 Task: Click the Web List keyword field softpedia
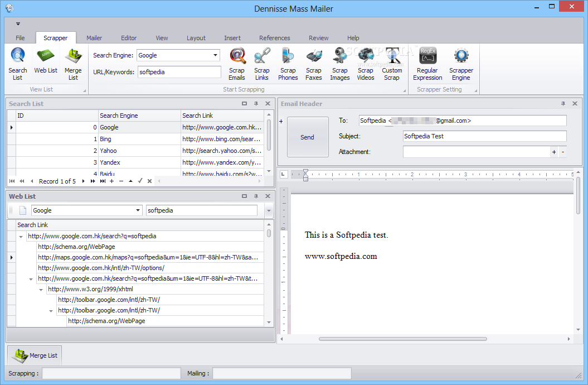pyautogui.click(x=201, y=210)
